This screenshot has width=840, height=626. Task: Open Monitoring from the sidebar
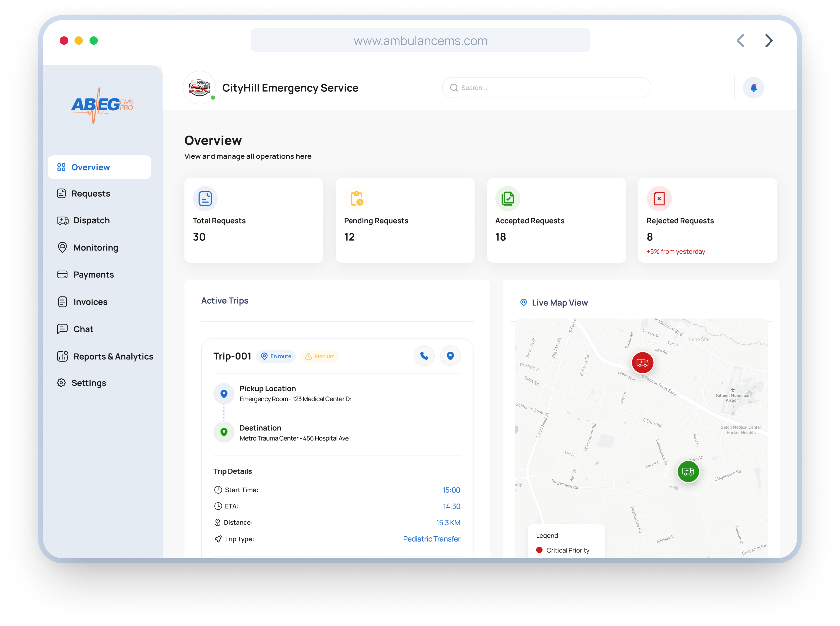point(95,248)
